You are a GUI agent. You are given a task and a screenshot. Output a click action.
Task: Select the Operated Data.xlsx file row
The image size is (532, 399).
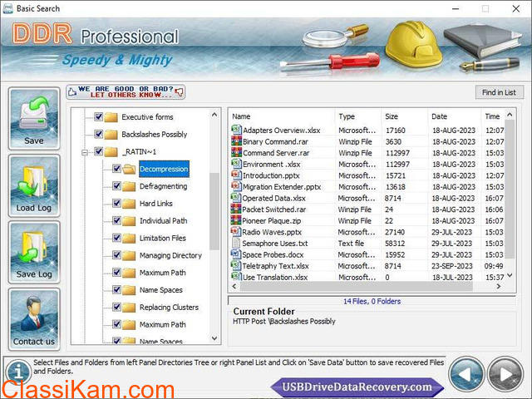click(367, 198)
